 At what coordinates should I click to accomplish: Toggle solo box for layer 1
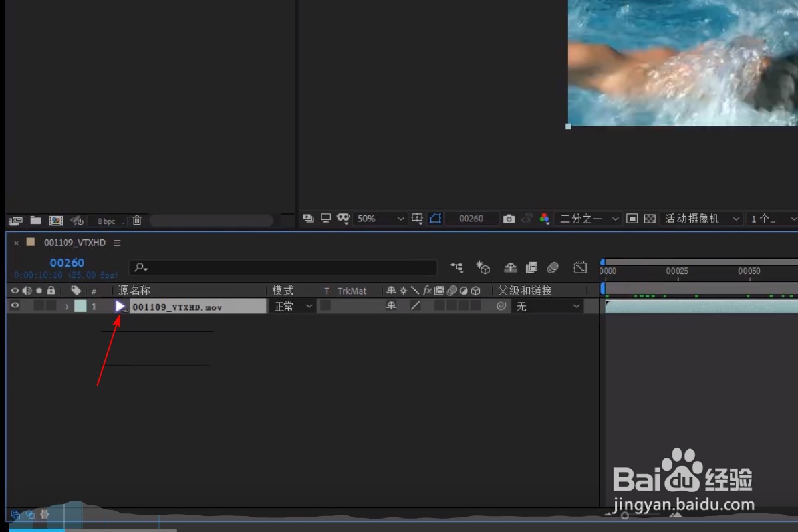click(x=39, y=306)
